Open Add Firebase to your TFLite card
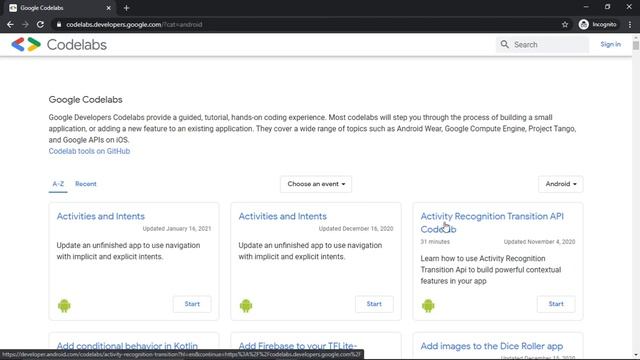This screenshot has height=360, width=640. point(298,346)
